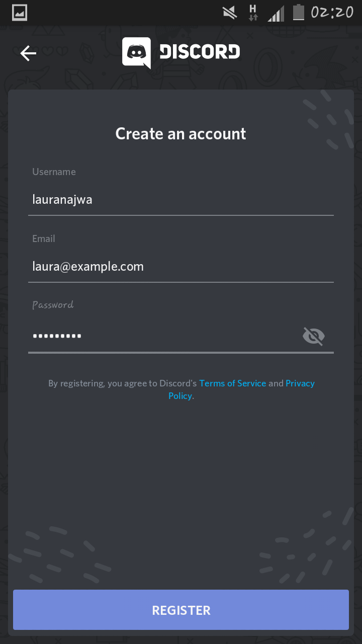Open the Terms of Service link
The height and width of the screenshot is (644, 362).
pos(233,383)
